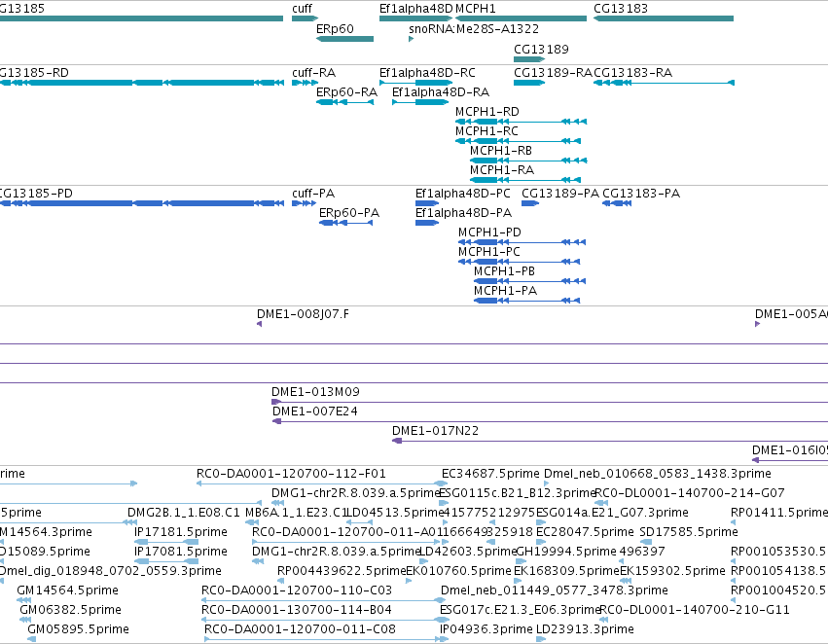Select the GM06382.5prime EST label
Screen dimensions: 828x644
coord(70,610)
